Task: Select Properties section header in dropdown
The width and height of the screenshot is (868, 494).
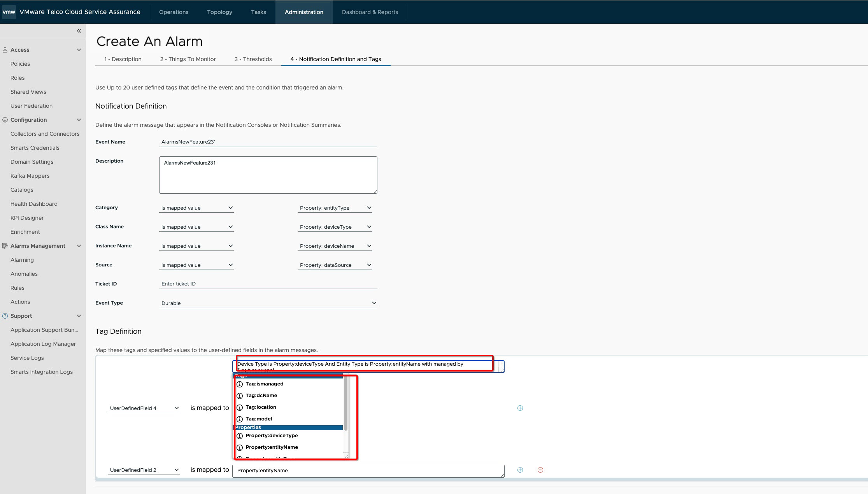Action: pos(289,427)
